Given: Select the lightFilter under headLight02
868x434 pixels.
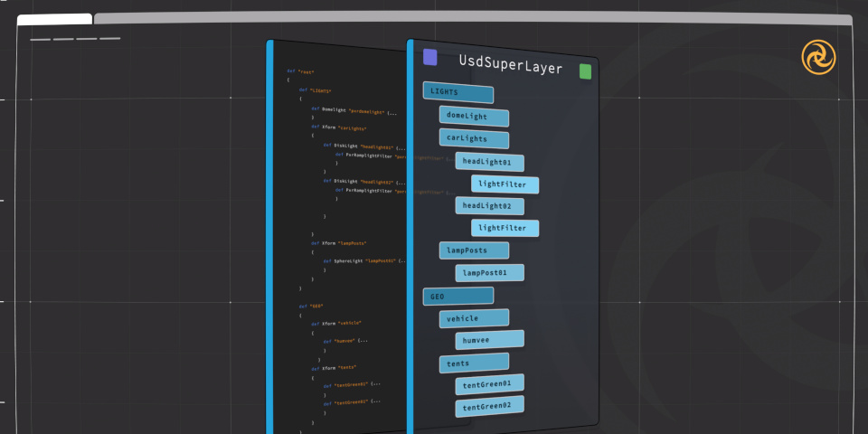Looking at the screenshot, I should pyautogui.click(x=505, y=228).
